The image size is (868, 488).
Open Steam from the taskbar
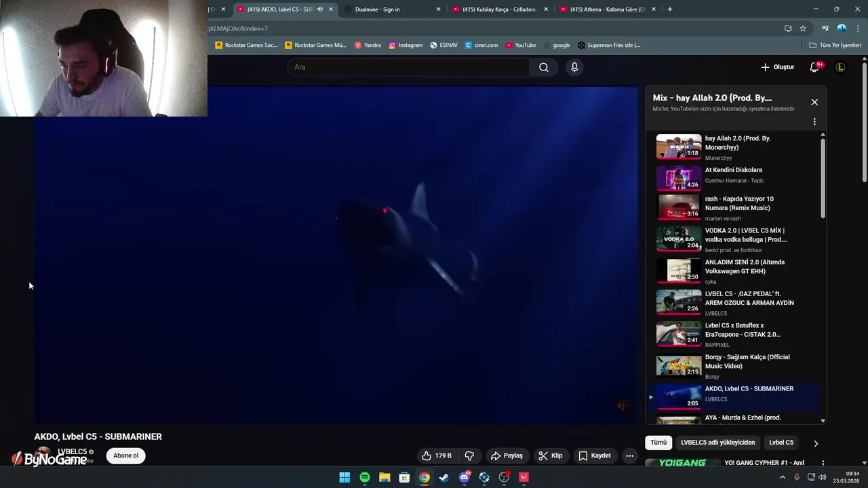[x=444, y=477]
